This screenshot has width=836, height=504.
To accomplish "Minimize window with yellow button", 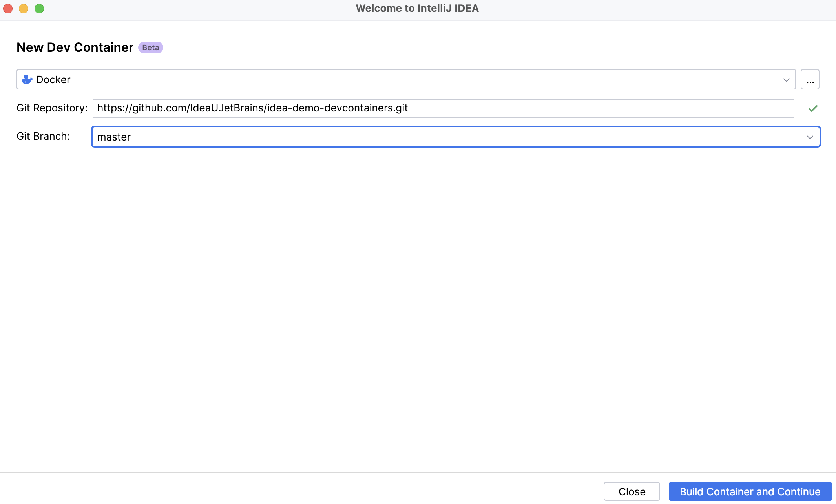I will click(x=24, y=9).
